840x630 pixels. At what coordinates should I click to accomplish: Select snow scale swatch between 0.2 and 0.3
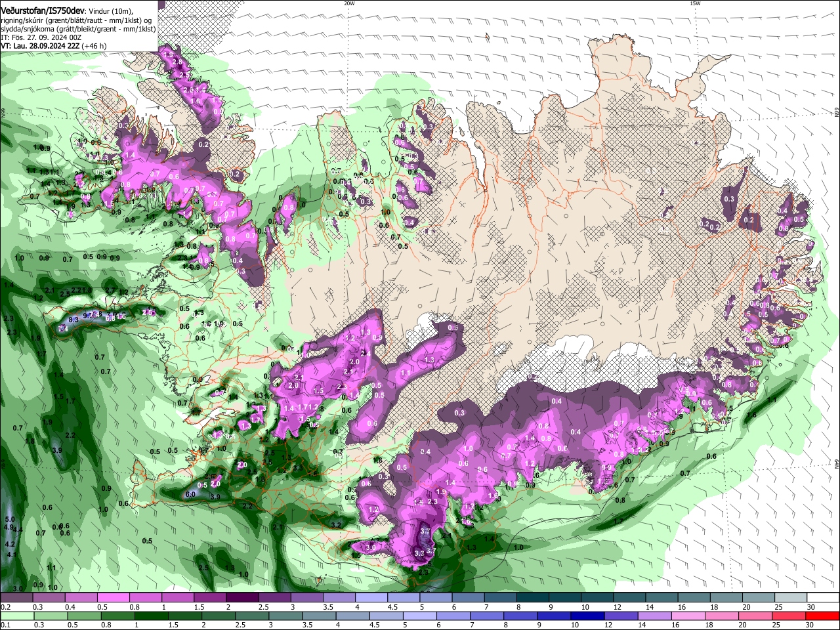pos(16,598)
